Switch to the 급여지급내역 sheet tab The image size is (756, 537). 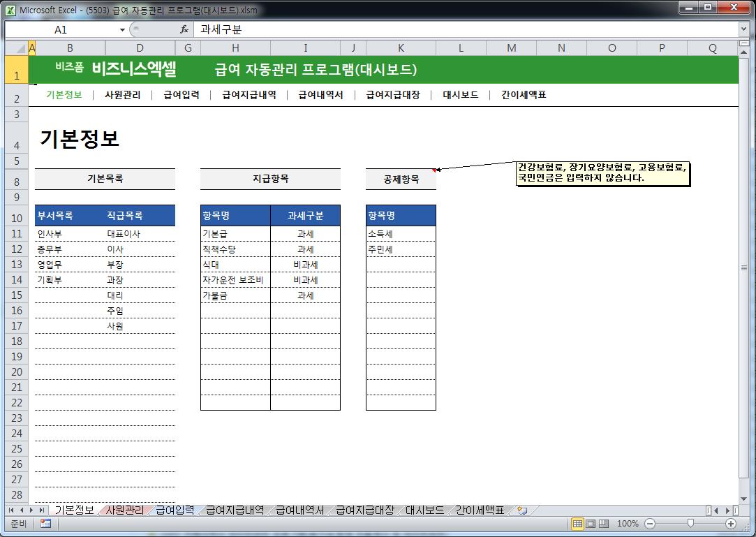pos(235,510)
